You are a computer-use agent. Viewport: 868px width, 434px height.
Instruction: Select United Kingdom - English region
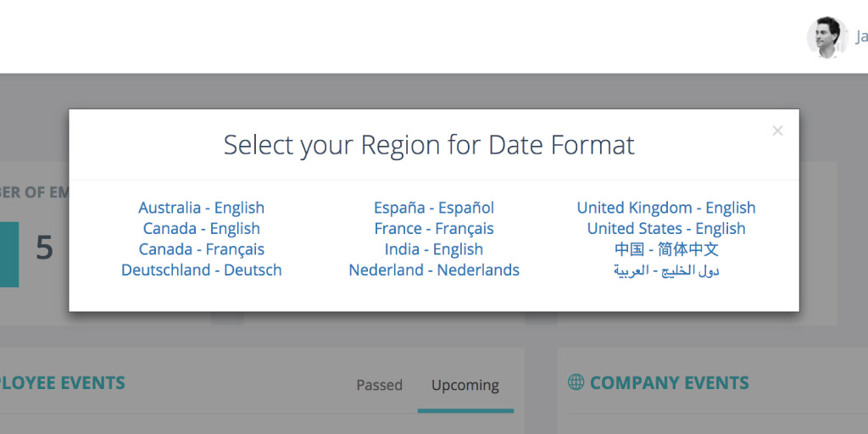[x=666, y=208]
